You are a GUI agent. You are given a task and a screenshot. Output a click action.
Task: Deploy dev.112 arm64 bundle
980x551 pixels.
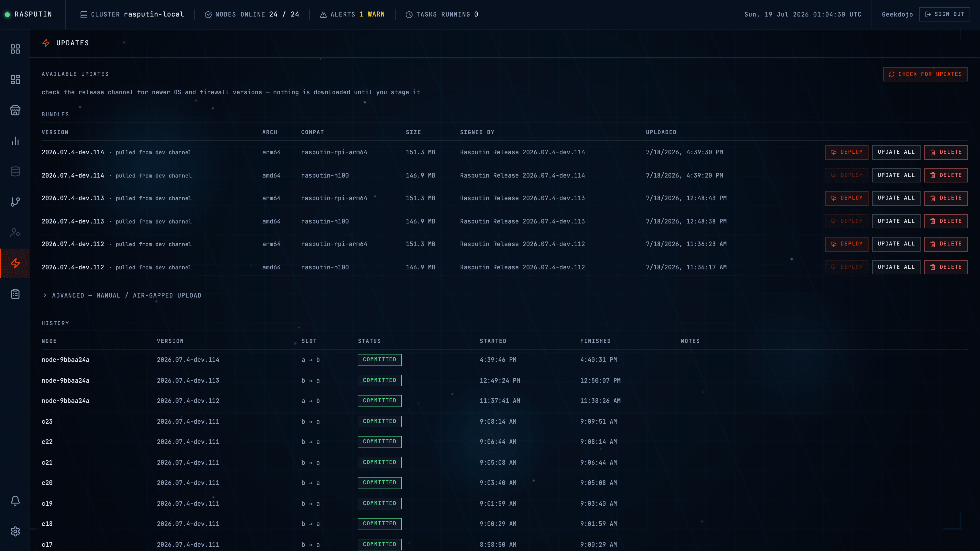click(x=846, y=244)
